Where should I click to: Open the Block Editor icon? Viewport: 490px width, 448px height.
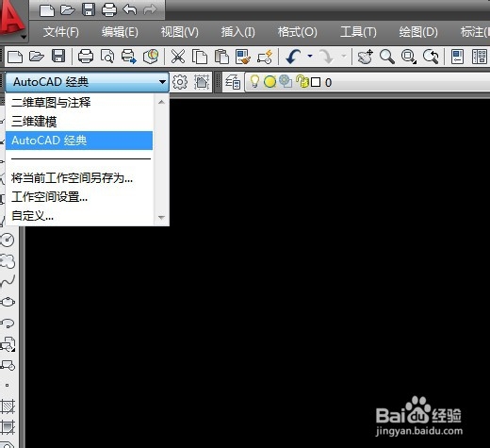[265, 57]
